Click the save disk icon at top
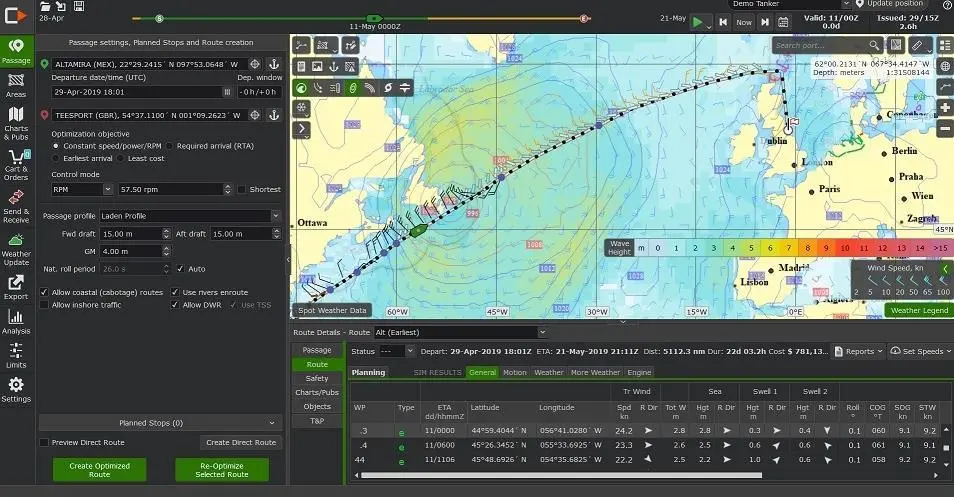954x497 pixels. [78, 6]
